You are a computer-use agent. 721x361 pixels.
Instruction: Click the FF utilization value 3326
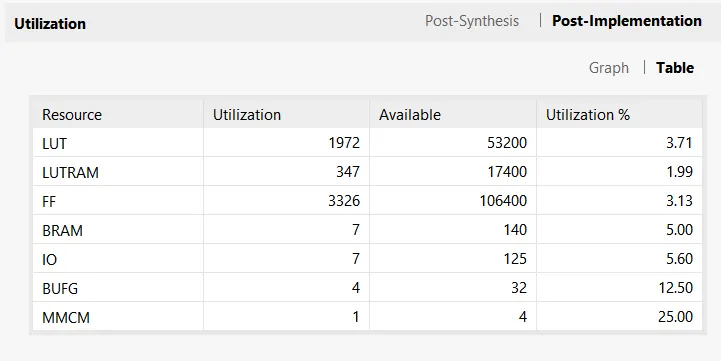tap(344, 201)
